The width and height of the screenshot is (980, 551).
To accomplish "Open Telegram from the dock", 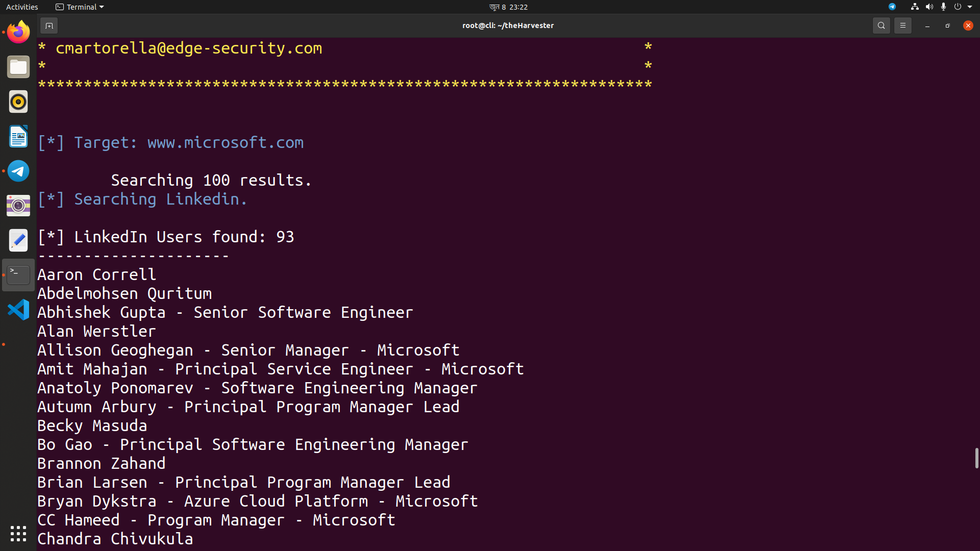I will click(x=18, y=171).
